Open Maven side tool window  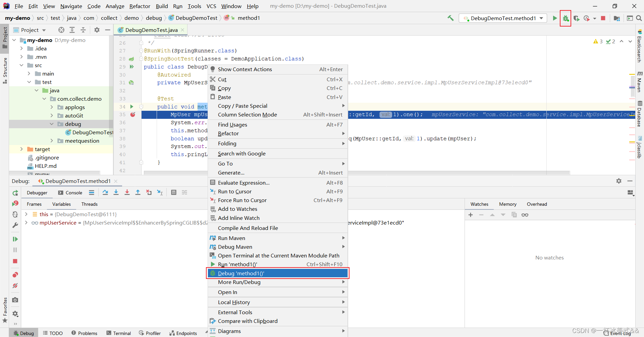[640, 81]
